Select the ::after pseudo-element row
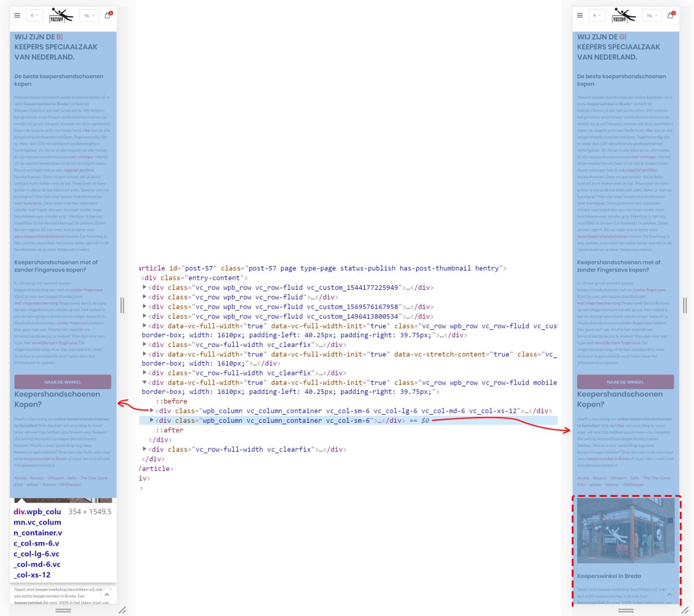694x616 pixels. tap(169, 430)
